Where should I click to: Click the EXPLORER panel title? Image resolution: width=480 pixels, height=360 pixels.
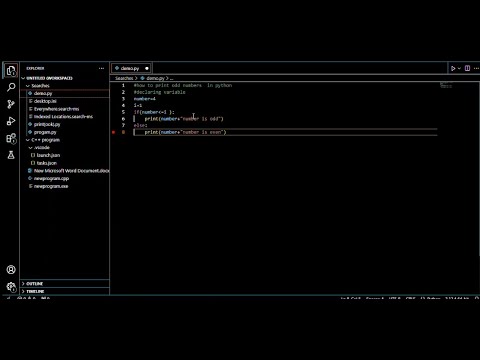click(x=35, y=68)
